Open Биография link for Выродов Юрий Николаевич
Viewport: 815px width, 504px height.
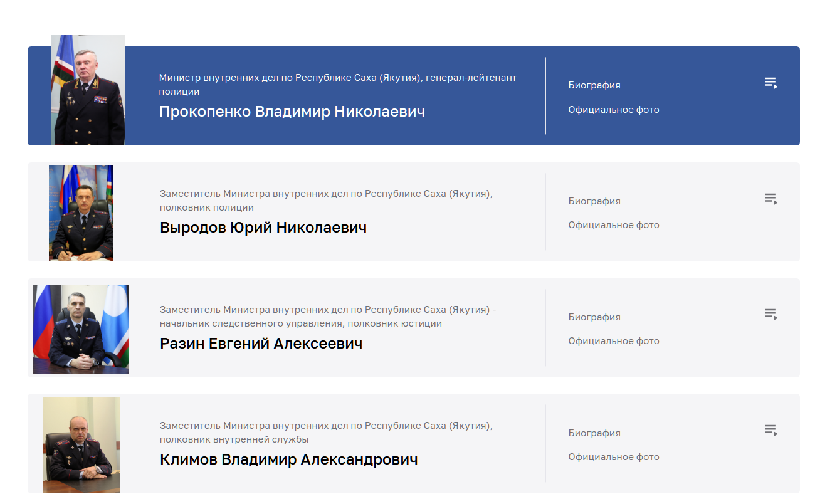[594, 201]
